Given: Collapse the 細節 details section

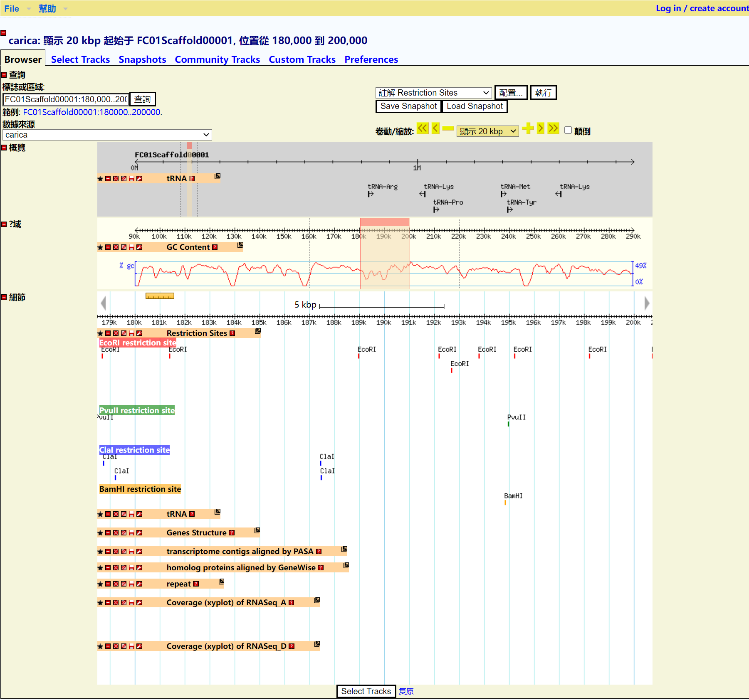Looking at the screenshot, I should click(4, 297).
